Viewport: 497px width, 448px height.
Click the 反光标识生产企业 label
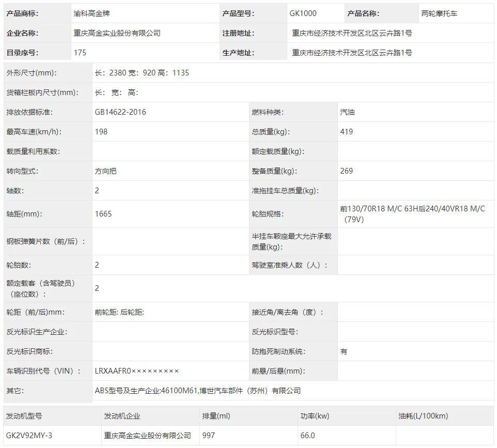pos(37,332)
